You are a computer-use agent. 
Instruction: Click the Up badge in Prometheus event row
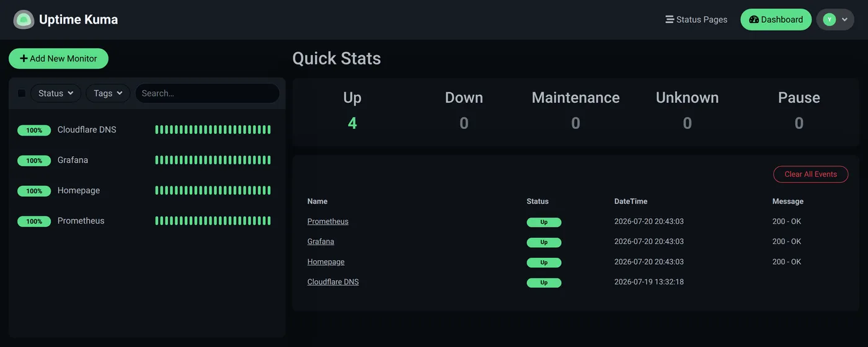(544, 222)
